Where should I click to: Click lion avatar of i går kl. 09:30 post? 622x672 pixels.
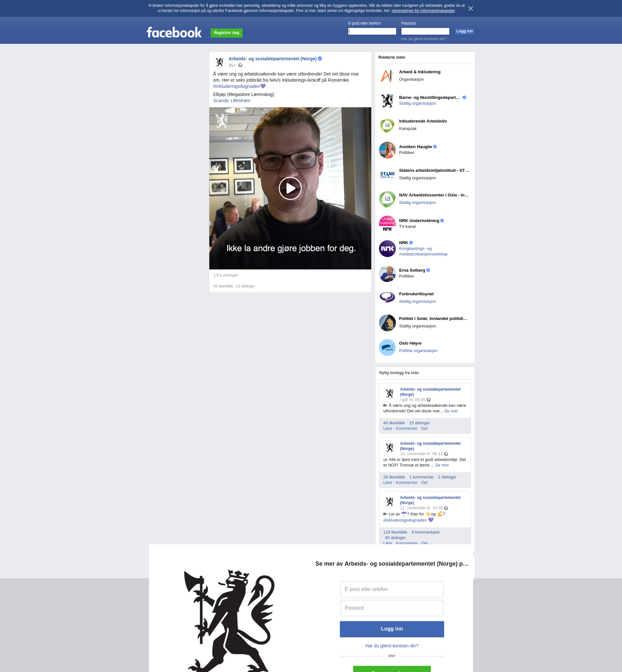coord(389,394)
